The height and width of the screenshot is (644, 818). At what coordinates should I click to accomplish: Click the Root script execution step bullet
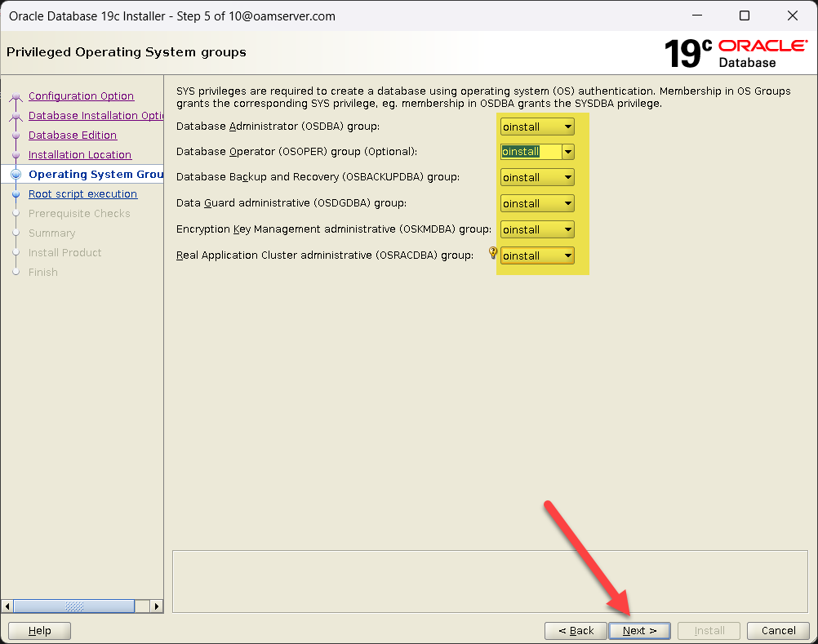click(16, 194)
